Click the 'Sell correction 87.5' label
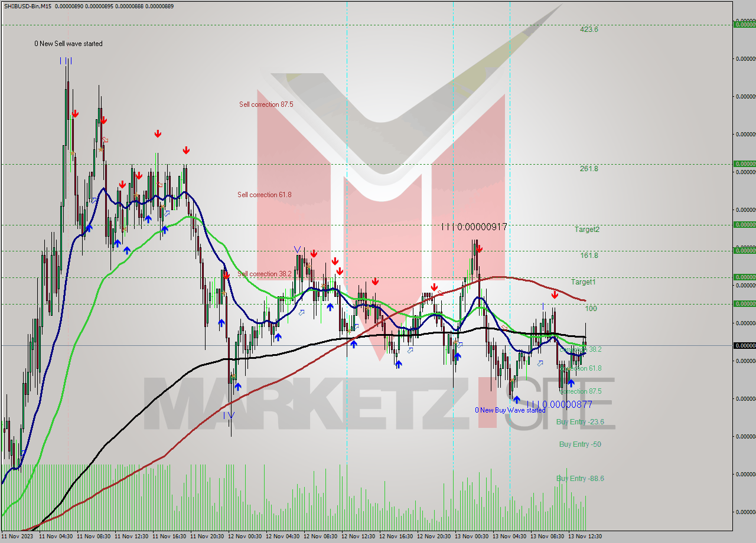The height and width of the screenshot is (543, 756). click(266, 104)
